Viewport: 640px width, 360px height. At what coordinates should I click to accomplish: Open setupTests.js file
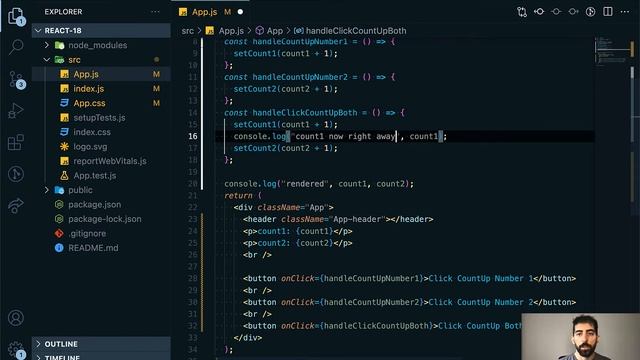pyautogui.click(x=101, y=118)
